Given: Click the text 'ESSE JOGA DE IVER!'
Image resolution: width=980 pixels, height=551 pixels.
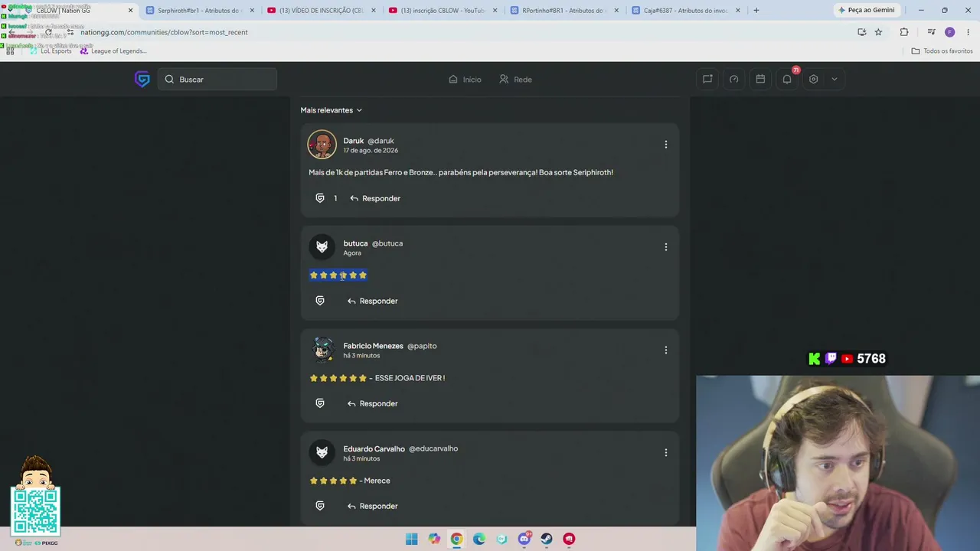Looking at the screenshot, I should click(410, 378).
